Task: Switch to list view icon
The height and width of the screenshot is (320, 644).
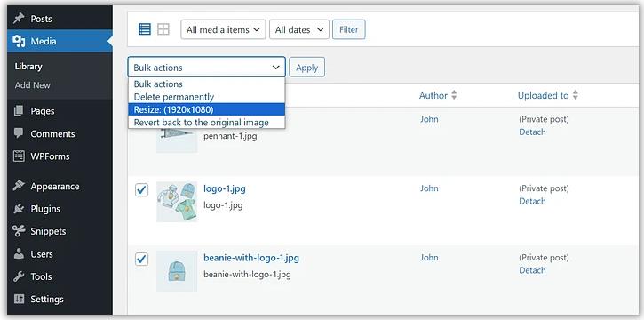Action: click(x=145, y=29)
